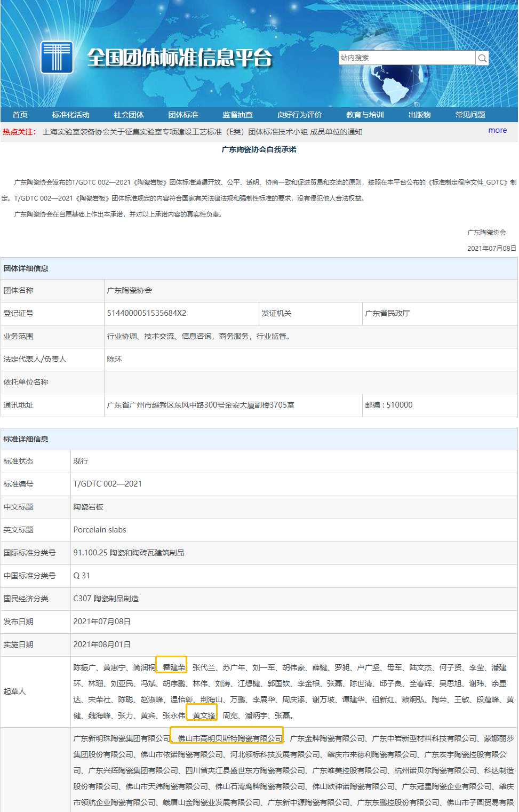Click the highlighted drafter name 霍建荣
The width and height of the screenshot is (519, 812).
(172, 667)
